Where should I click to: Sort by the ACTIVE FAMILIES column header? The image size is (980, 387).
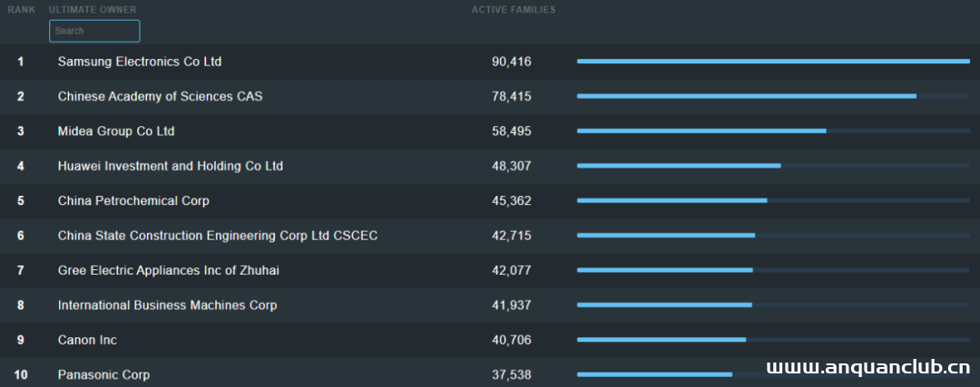(514, 10)
